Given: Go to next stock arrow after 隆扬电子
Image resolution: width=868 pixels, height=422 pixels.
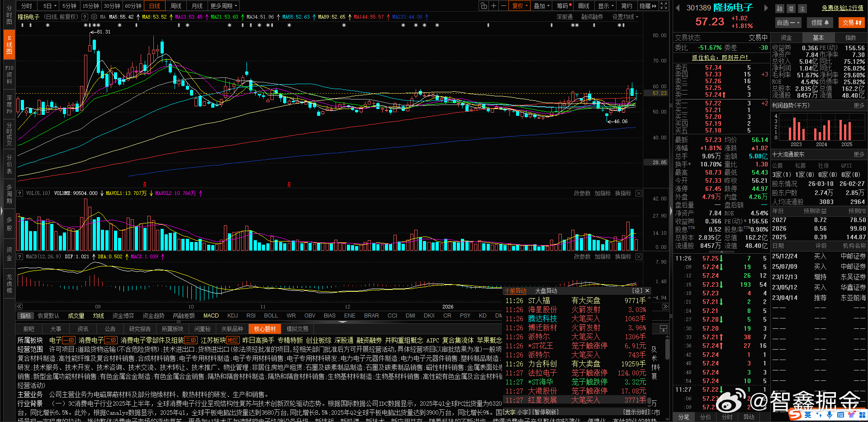Looking at the screenshot, I should [x=766, y=8].
